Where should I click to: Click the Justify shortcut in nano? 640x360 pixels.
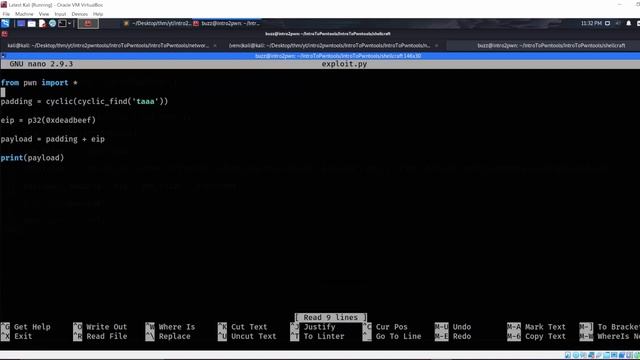[x=313, y=327]
